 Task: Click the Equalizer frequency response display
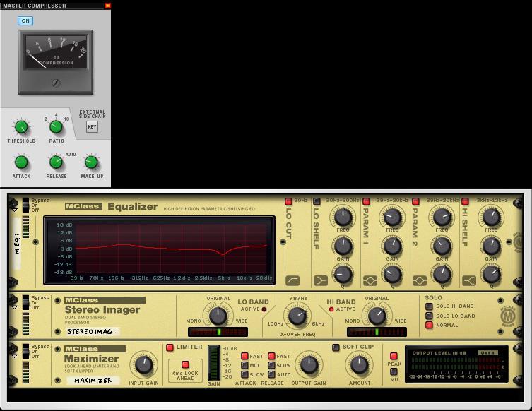(x=160, y=250)
